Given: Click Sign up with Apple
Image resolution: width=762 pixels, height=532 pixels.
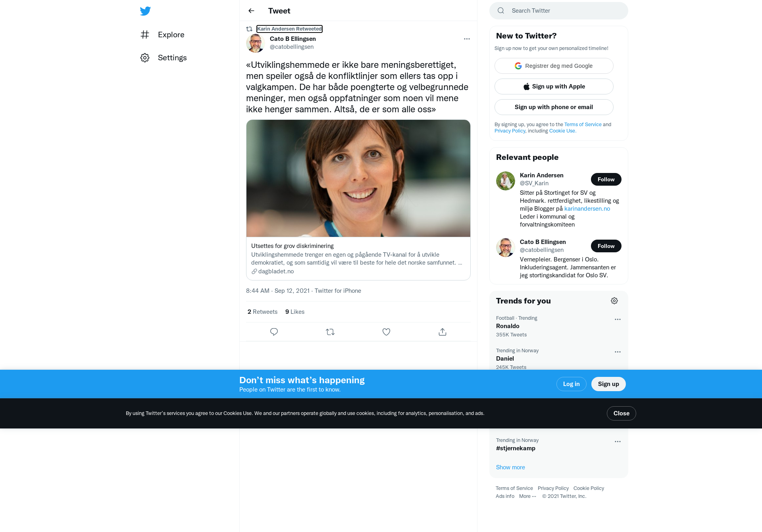Looking at the screenshot, I should click(554, 86).
